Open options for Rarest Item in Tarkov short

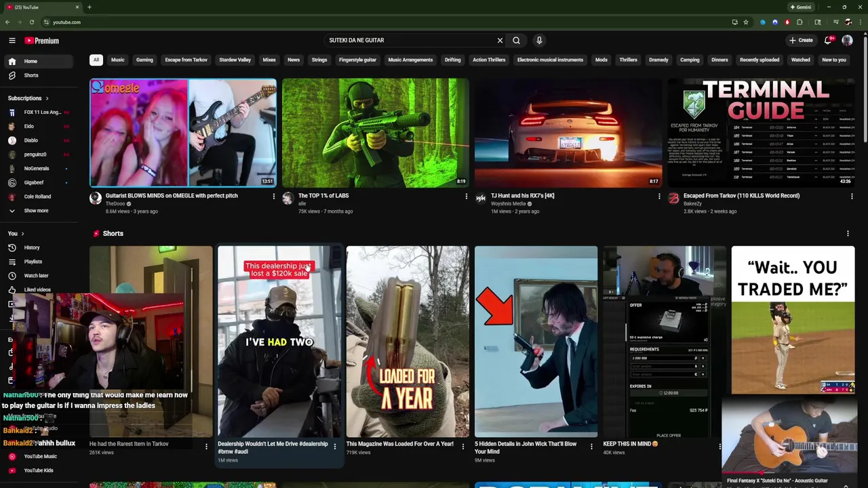[206, 447]
